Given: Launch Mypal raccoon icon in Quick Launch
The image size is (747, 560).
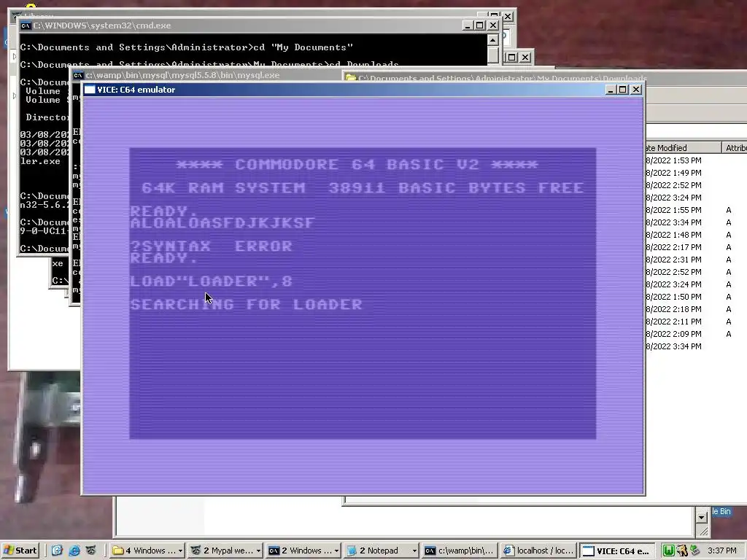Looking at the screenshot, I should tap(91, 551).
